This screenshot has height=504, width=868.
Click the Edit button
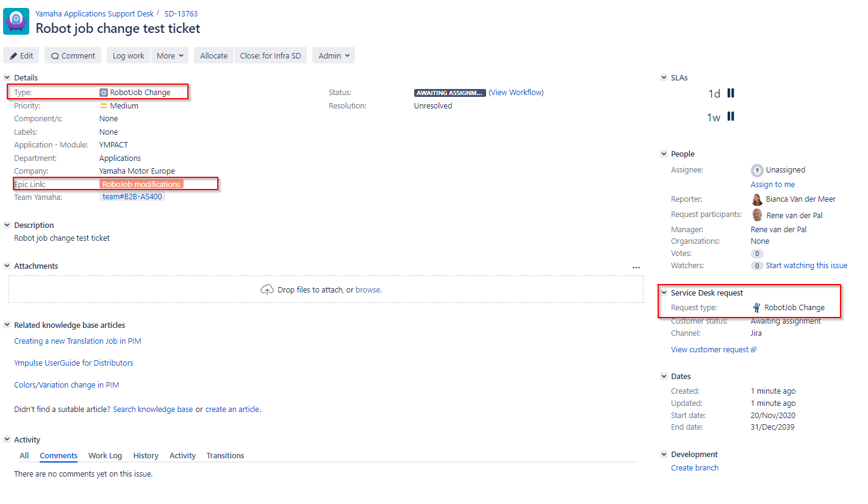click(21, 55)
